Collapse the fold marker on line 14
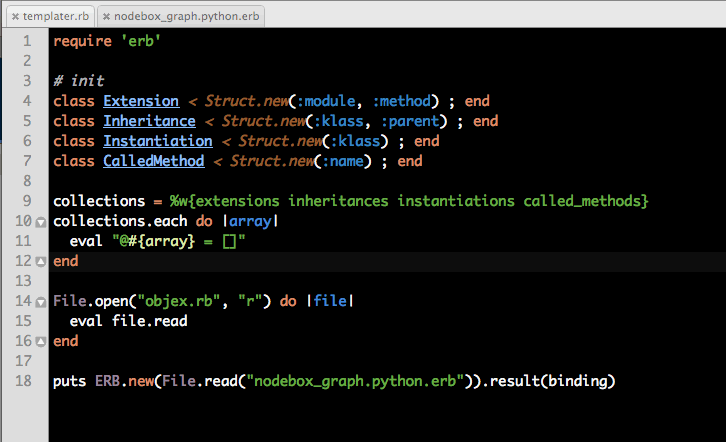Screen dimensions: 726x442 click(41, 302)
